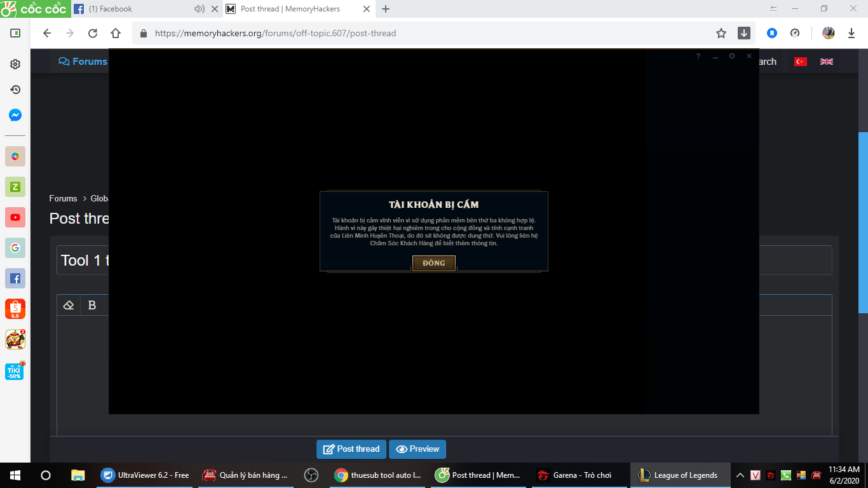Switch to Quản lý bán hàng window
This screenshot has width=868, height=488.
pos(247,475)
